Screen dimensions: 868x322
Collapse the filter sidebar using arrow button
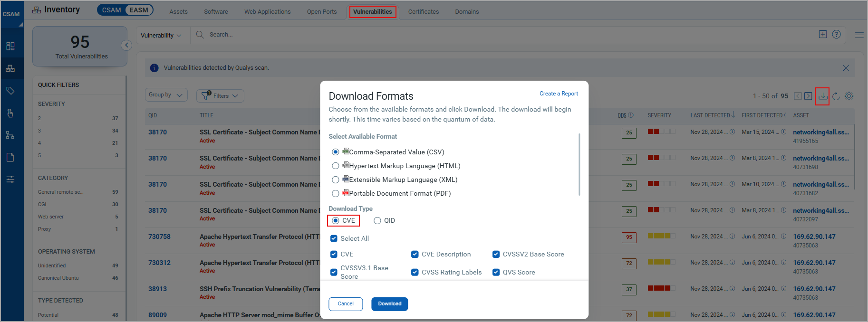click(x=126, y=45)
